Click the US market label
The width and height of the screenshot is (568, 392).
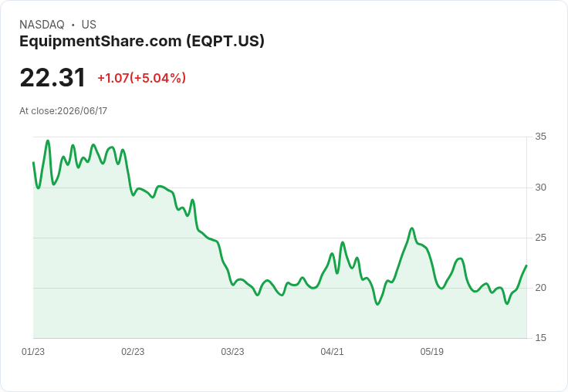(x=89, y=25)
